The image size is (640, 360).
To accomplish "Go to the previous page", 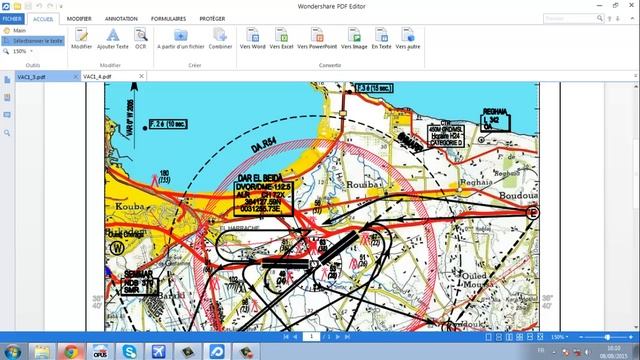I will 296,337.
